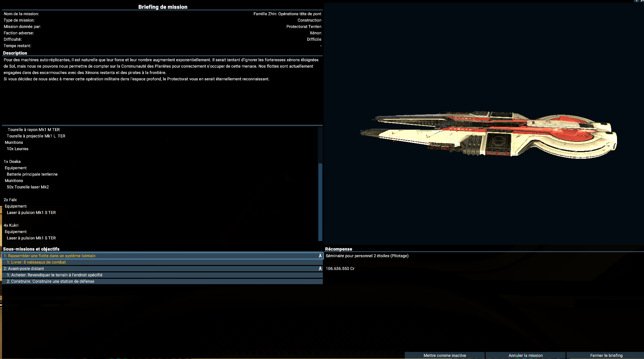Select sub-mission '2: Avant-poste distant'
Image resolution: width=644 pixels, height=359 pixels.
162,269
